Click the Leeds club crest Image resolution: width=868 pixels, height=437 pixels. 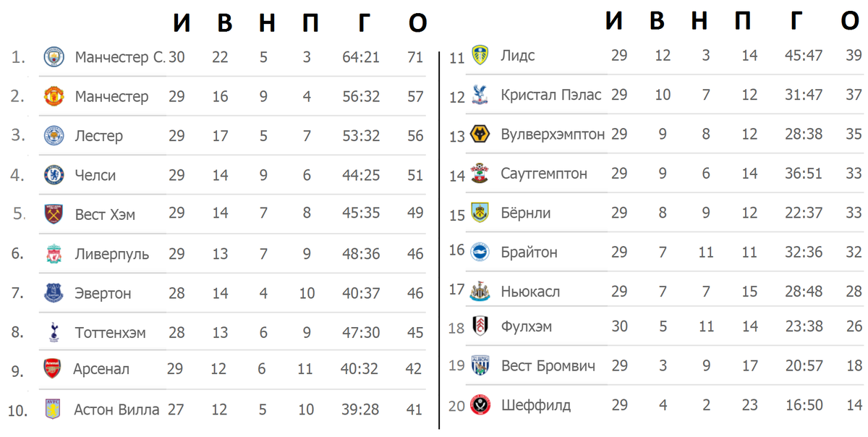pyautogui.click(x=479, y=55)
